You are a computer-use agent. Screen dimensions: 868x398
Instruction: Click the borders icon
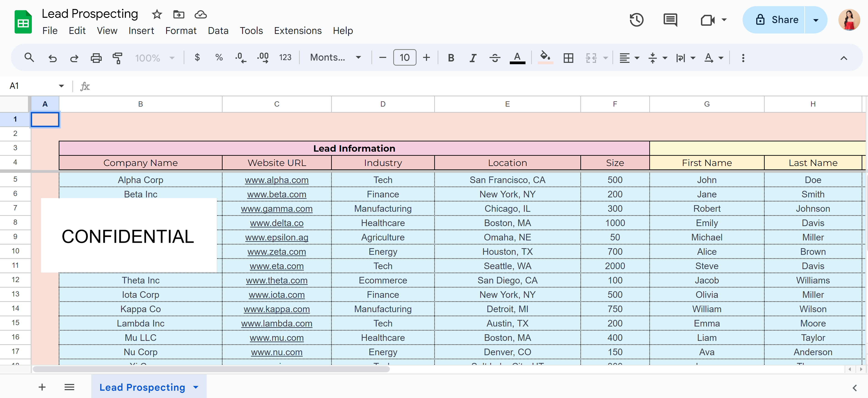pyautogui.click(x=568, y=58)
